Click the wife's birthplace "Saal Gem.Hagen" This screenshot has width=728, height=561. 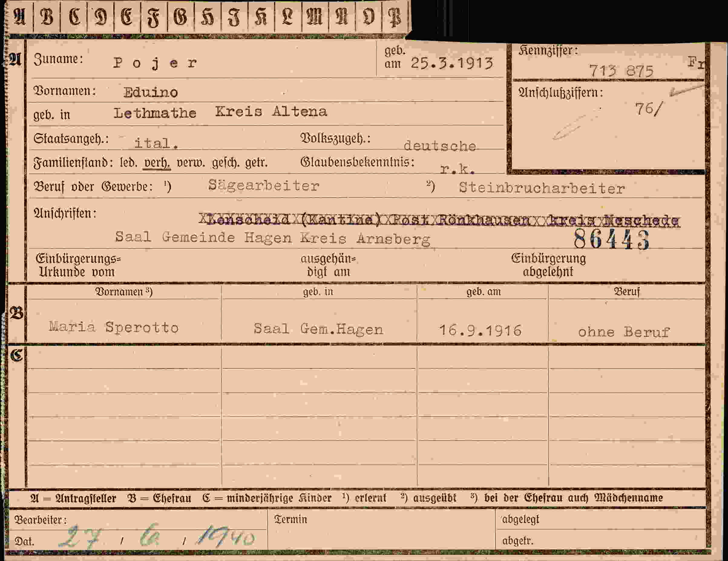[x=318, y=329]
